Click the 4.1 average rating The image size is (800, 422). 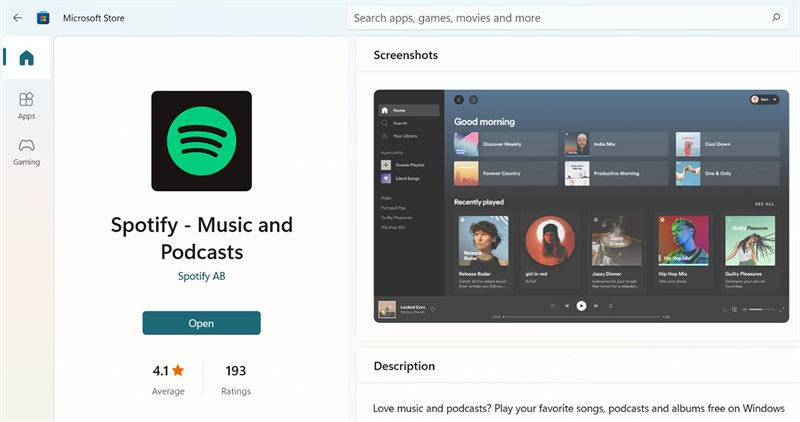click(168, 379)
